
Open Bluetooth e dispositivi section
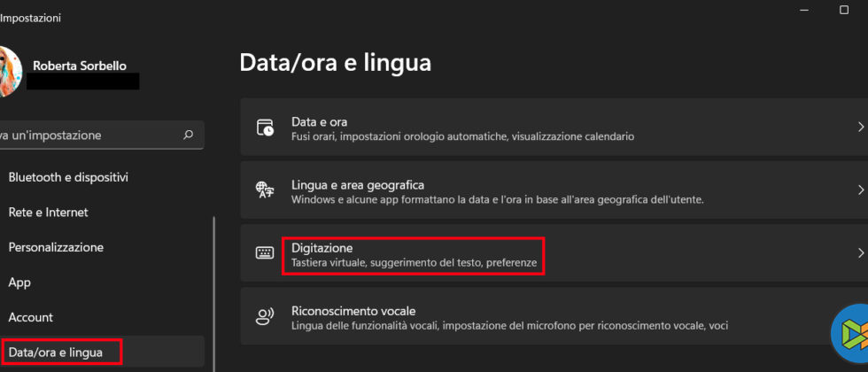point(68,177)
